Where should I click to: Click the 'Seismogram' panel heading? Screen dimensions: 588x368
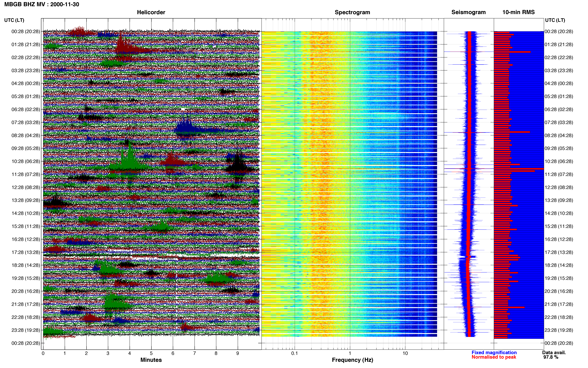coord(468,12)
